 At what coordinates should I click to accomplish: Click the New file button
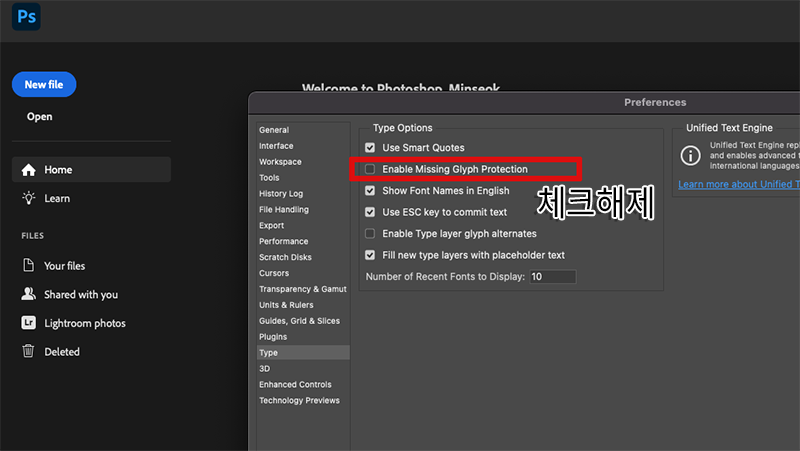tap(44, 84)
